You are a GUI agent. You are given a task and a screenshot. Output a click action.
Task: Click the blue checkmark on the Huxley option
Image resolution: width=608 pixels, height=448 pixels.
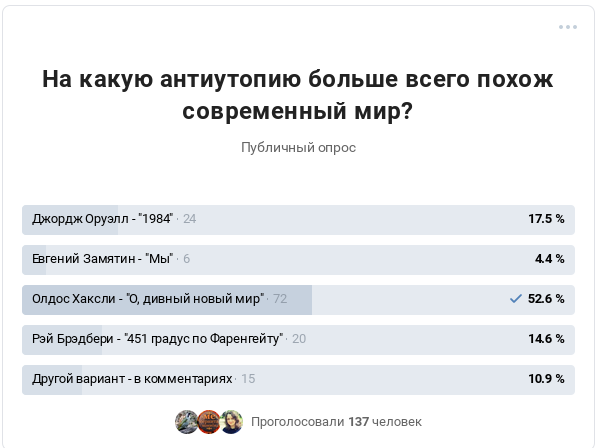pos(515,299)
